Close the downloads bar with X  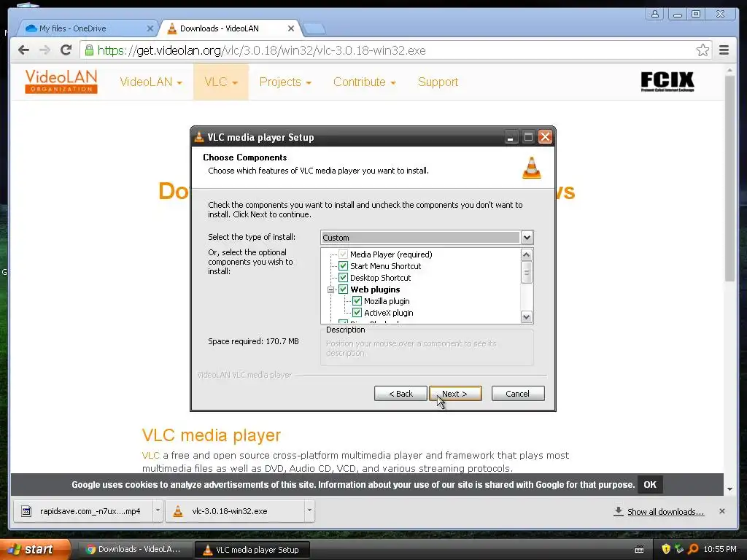(722, 511)
